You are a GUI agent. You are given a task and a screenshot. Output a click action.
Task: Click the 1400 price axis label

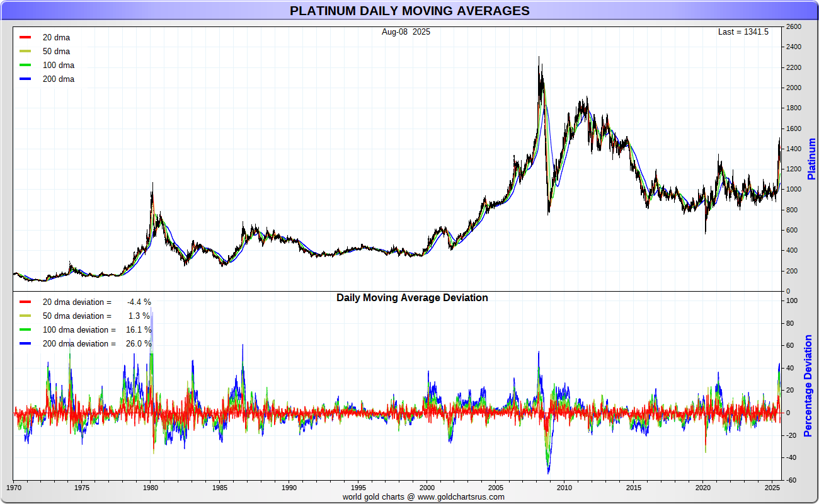793,149
